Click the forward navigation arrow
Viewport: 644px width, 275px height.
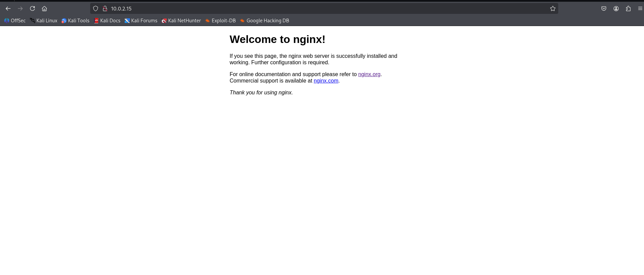[x=20, y=8]
